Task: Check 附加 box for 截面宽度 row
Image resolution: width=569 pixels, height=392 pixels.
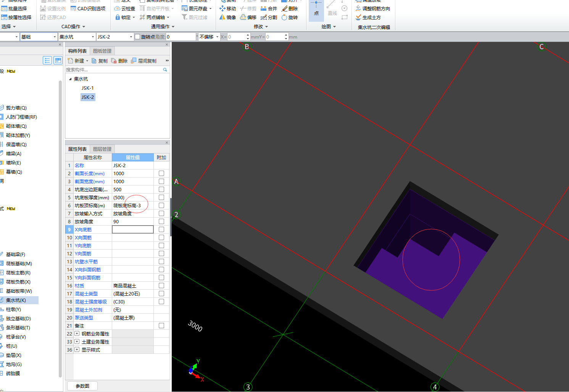Action: [x=161, y=181]
